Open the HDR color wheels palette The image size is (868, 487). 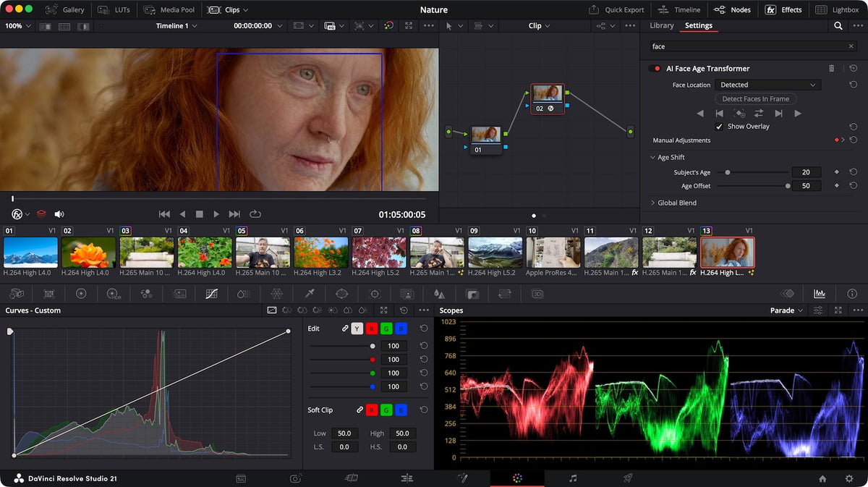tap(114, 294)
